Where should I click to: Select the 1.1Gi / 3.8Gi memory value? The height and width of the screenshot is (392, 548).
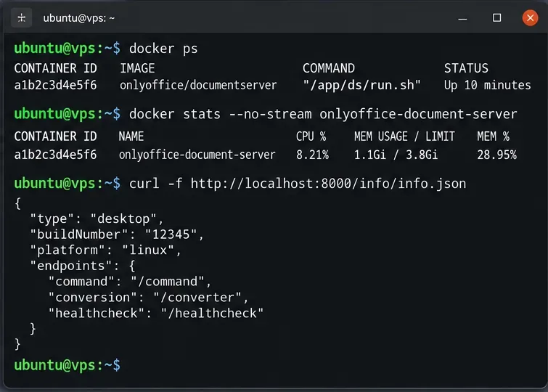pos(396,155)
